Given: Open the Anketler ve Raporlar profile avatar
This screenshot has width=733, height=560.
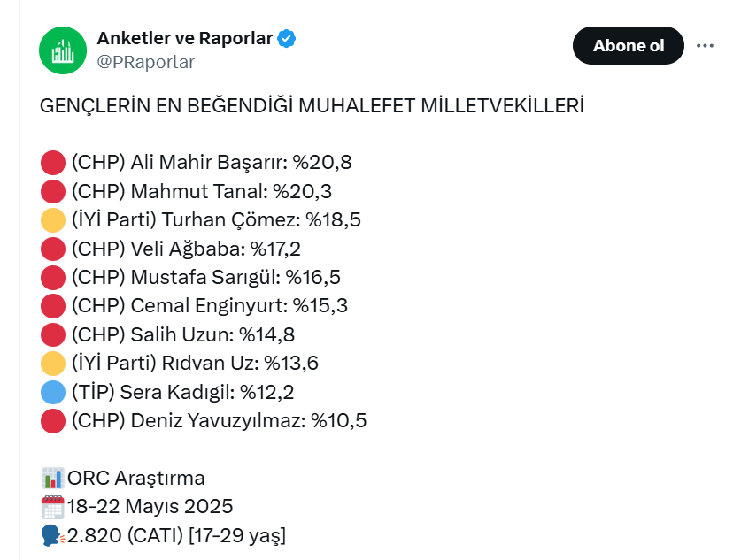Looking at the screenshot, I should 63,50.
